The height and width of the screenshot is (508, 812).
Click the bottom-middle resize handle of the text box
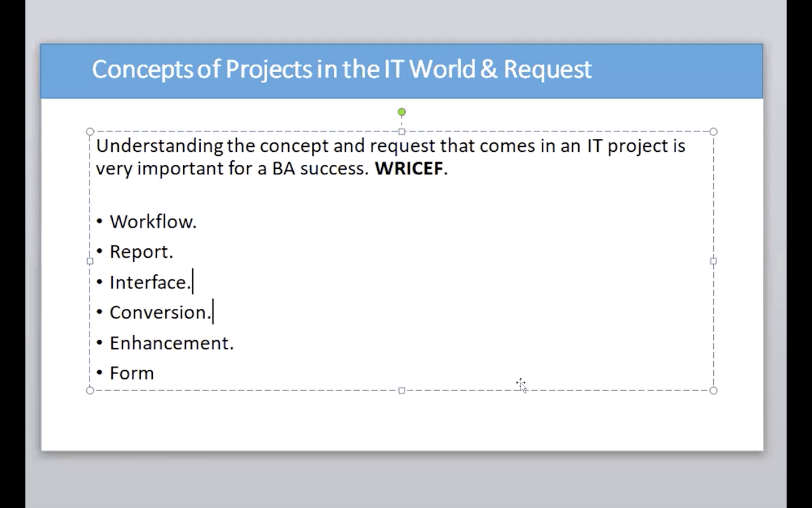coord(401,391)
